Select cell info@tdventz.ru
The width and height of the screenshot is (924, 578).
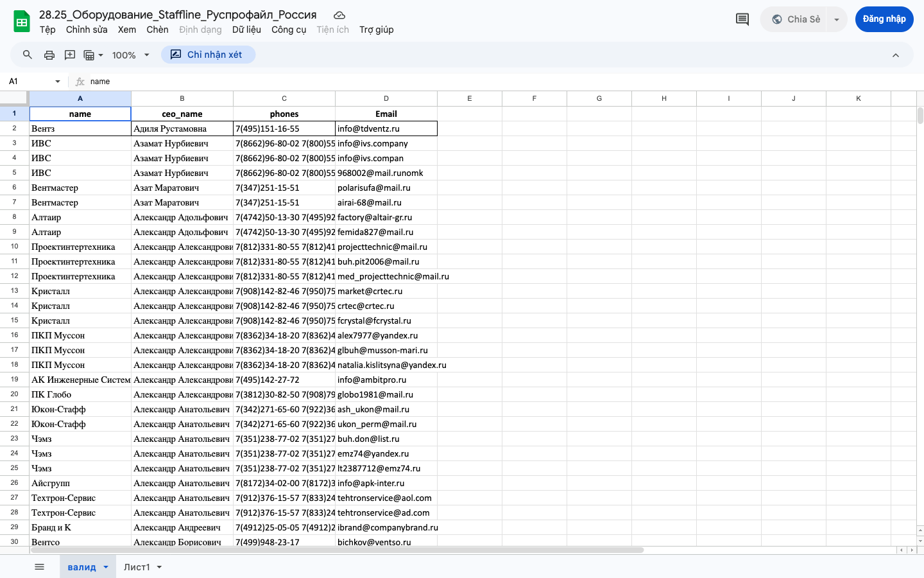pyautogui.click(x=386, y=128)
